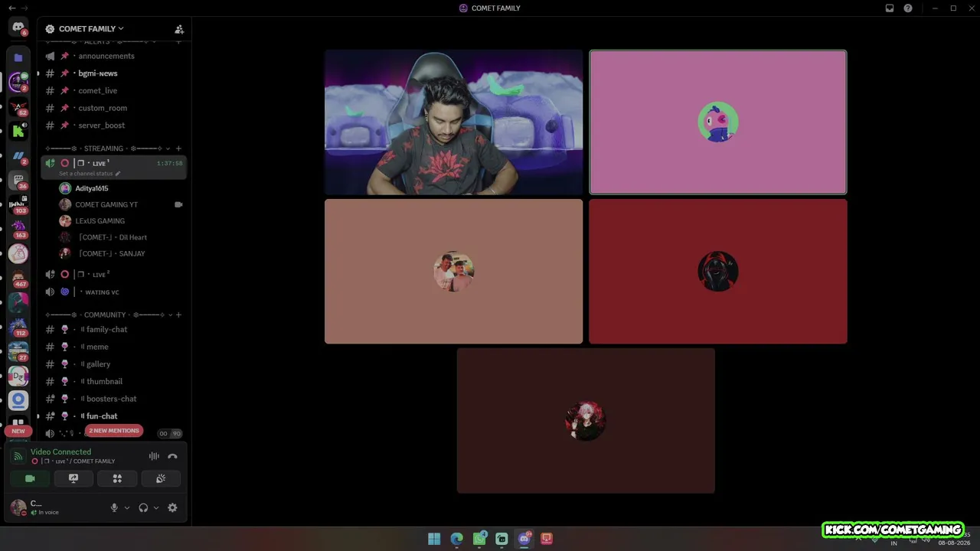Join the LIVE 2 voice channel
Viewport: 980px width, 551px height.
coord(113,274)
